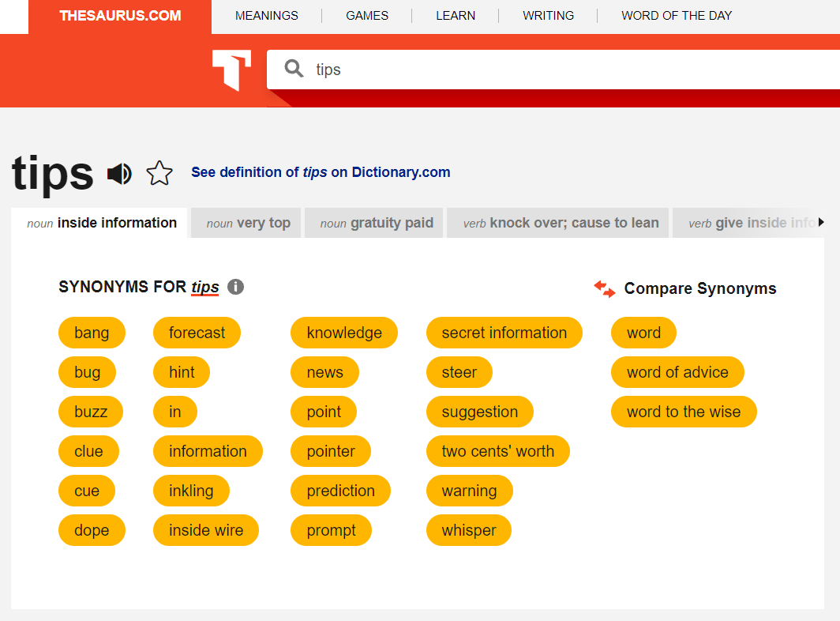Open the synonym secret information
Screen dimensions: 840x621
504,333
